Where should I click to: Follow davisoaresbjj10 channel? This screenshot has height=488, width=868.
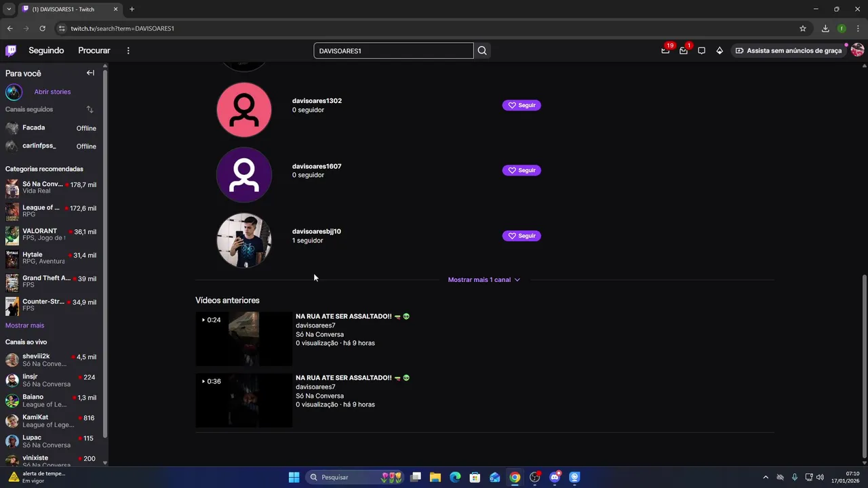tap(521, 236)
